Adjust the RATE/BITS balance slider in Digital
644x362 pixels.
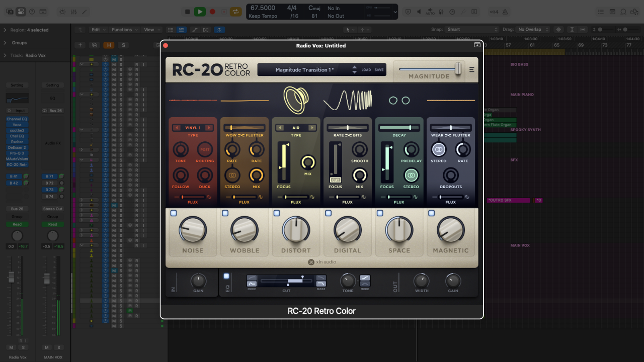(348, 128)
